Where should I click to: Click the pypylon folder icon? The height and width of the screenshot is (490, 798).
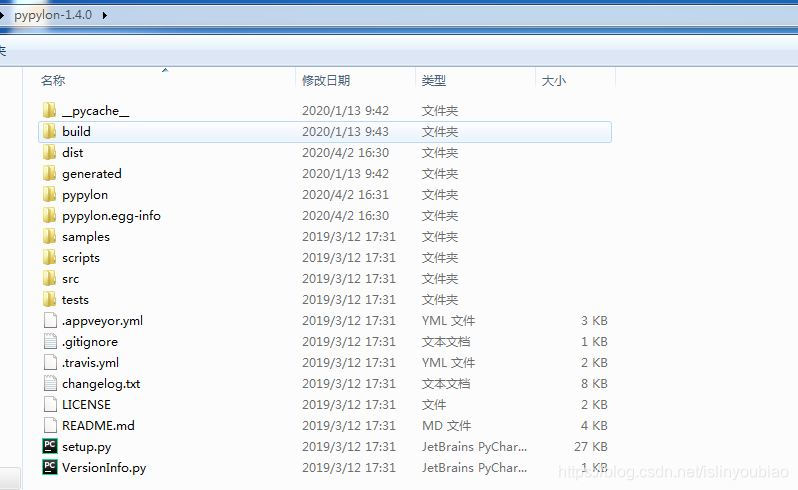pyautogui.click(x=49, y=194)
